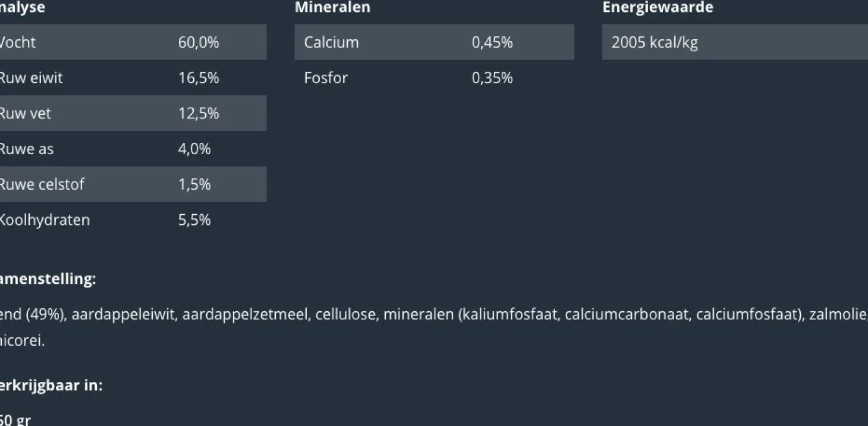Click the 0,35% fosfor value
This screenshot has height=426, width=868.
492,78
